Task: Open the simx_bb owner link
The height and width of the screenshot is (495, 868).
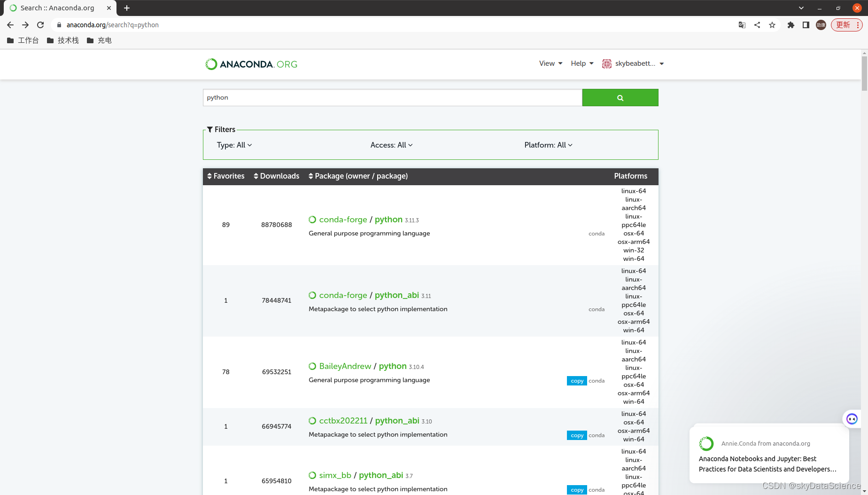Action: coord(335,475)
